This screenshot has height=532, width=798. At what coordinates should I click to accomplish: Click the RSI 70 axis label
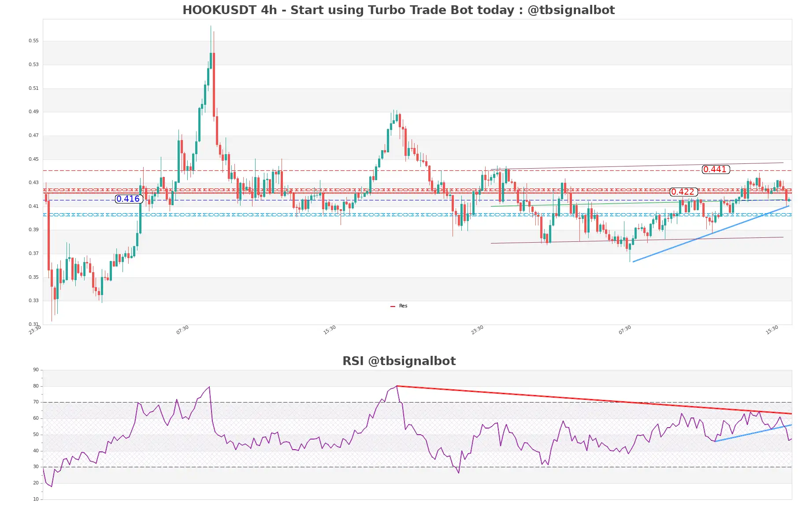click(36, 402)
